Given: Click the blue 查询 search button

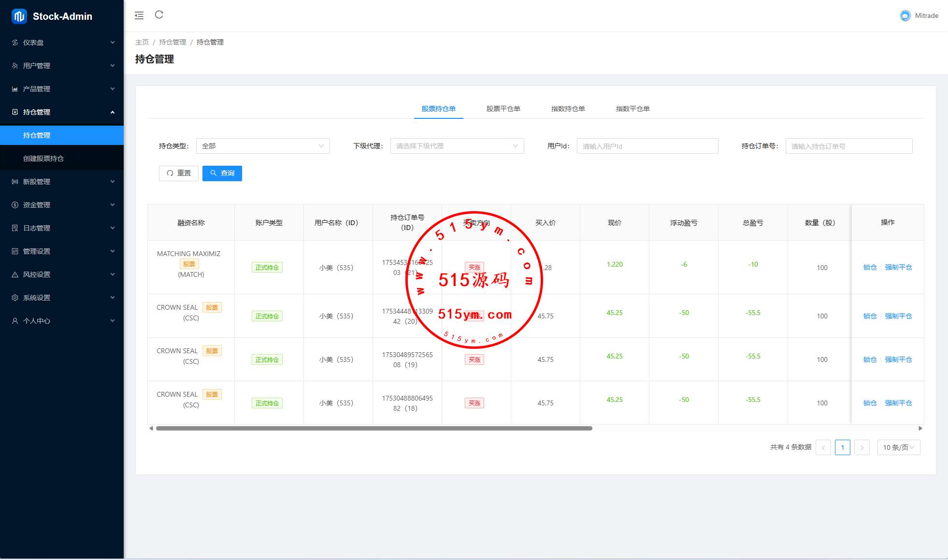Looking at the screenshot, I should [222, 173].
